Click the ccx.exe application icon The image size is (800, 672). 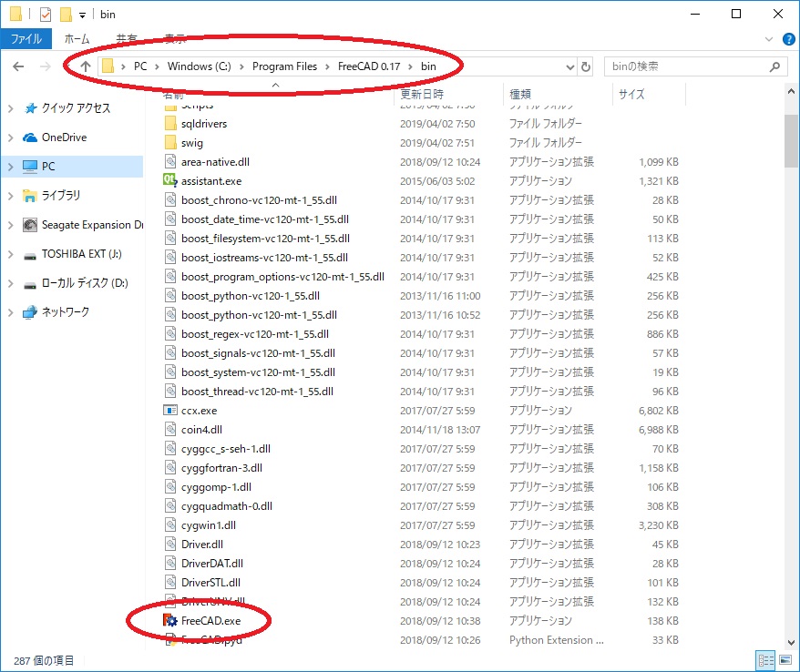[169, 410]
